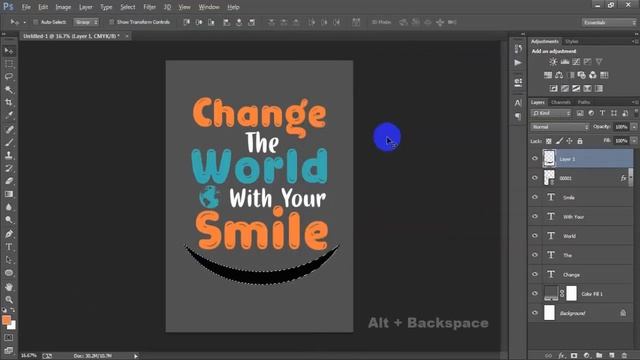The width and height of the screenshot is (640, 360).
Task: Select the Eyedropper tool
Action: 9,115
